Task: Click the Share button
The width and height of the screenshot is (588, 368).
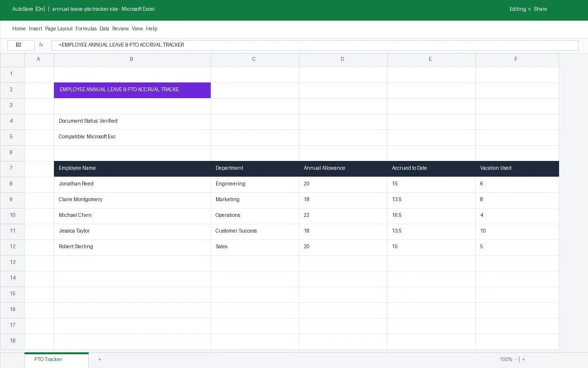Action: point(540,9)
